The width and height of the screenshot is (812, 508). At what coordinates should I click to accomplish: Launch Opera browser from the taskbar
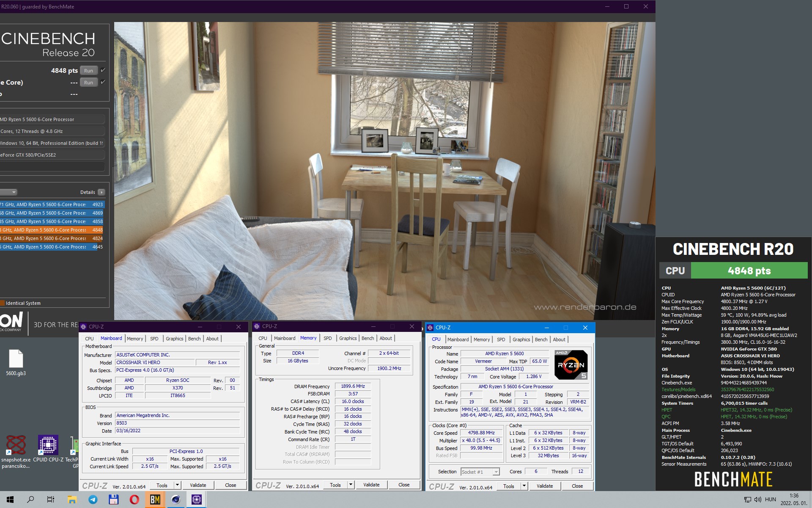coord(134,500)
